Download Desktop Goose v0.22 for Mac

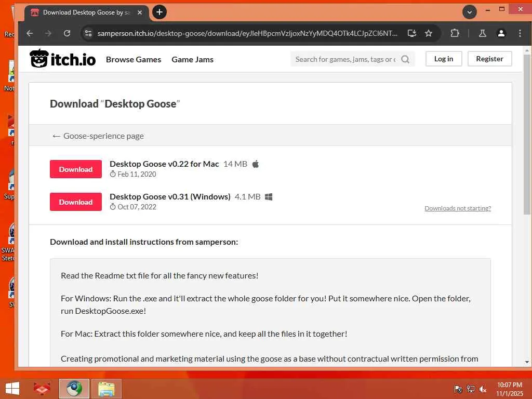(76, 169)
